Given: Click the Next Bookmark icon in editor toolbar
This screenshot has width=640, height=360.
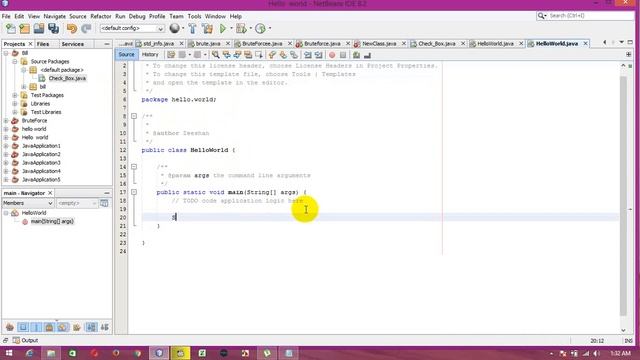Looking at the screenshot, I should [x=283, y=55].
